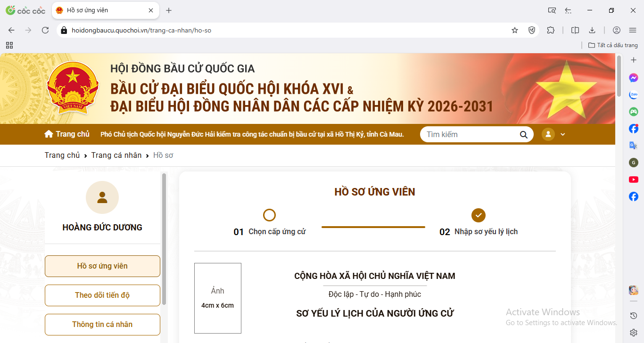Open the Google Translate sidebar icon
The height and width of the screenshot is (343, 644).
point(634,146)
